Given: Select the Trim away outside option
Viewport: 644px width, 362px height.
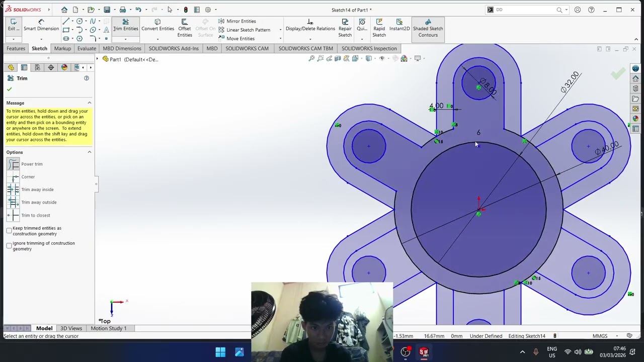Looking at the screenshot, I should pos(32,202).
